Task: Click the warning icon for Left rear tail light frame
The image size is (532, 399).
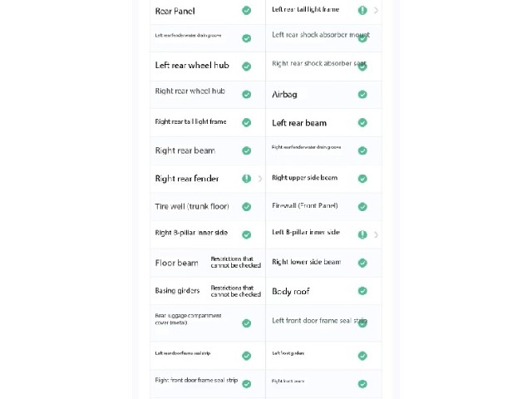Action: 362,11
